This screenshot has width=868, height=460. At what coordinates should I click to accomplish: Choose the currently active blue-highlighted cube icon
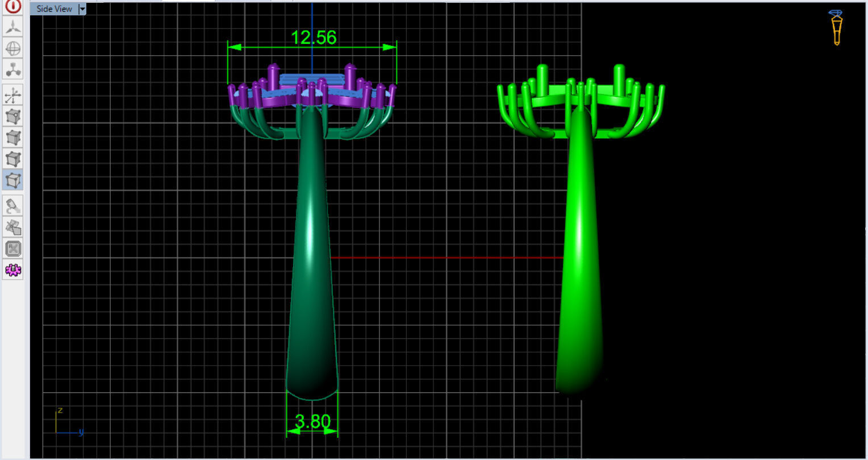(13, 180)
